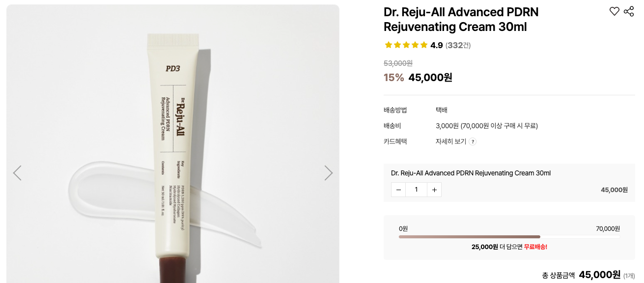Add product to wishlist with heart icon
The height and width of the screenshot is (283, 644).
coord(614,11)
